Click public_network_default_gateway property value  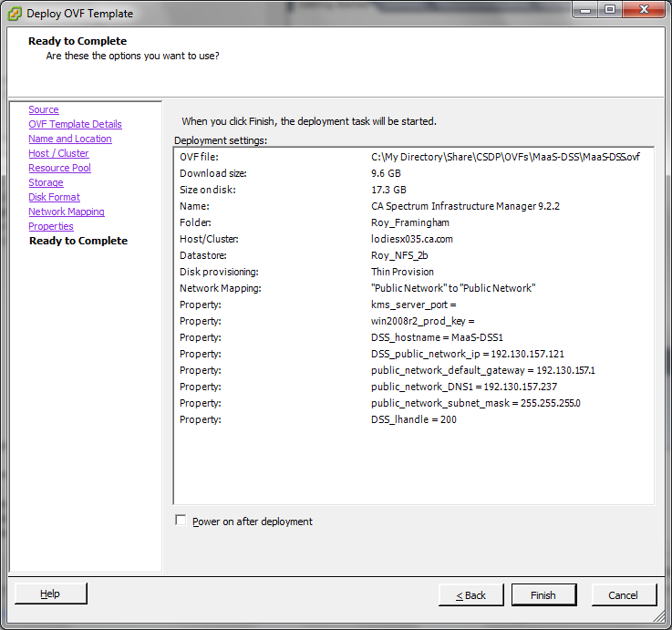[x=483, y=370]
